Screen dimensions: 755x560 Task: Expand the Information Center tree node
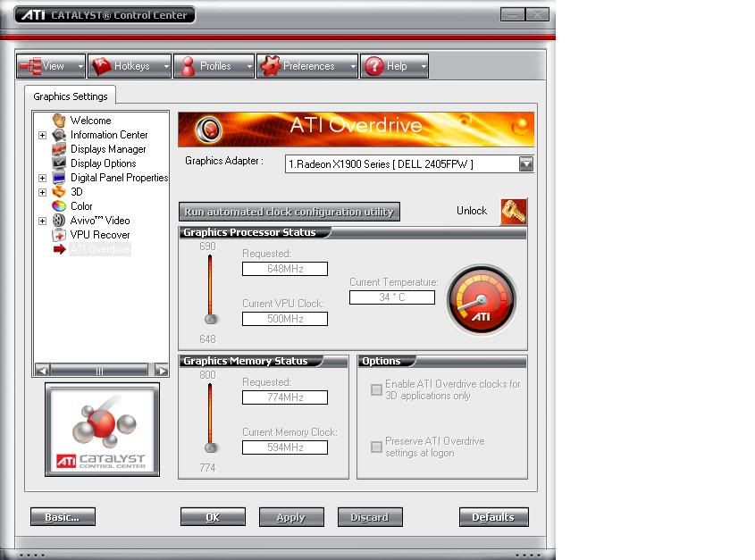point(42,135)
